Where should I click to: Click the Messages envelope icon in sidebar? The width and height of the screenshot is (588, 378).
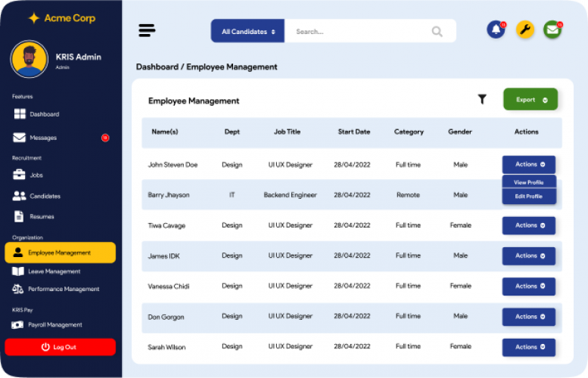(19, 138)
